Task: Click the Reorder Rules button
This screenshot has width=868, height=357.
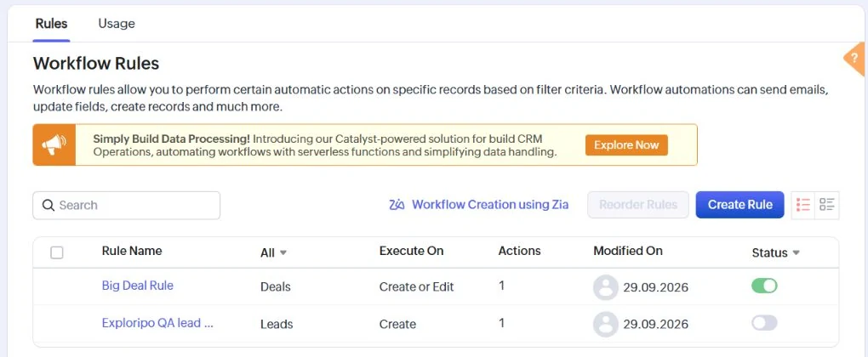Action: 638,205
